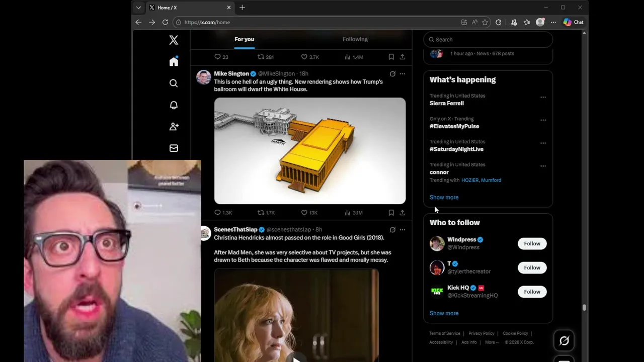Go back in the browser
Screen dimensions: 644x362
point(138,22)
